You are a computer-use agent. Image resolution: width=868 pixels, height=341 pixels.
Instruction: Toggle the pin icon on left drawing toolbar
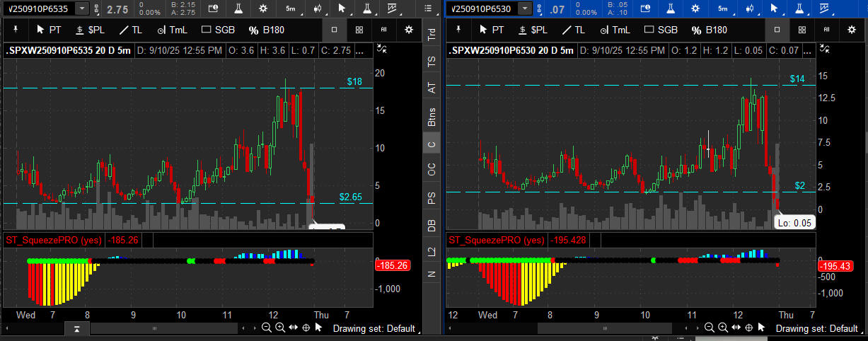[x=15, y=30]
